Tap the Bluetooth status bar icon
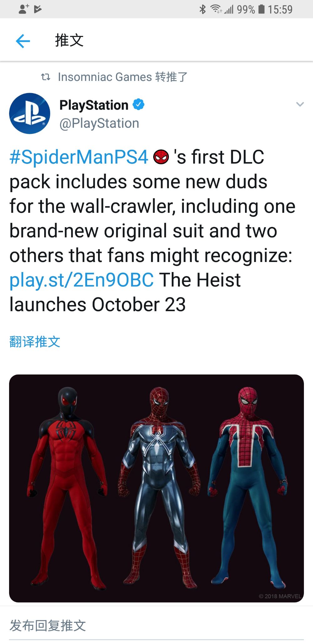The width and height of the screenshot is (313, 644). click(203, 9)
